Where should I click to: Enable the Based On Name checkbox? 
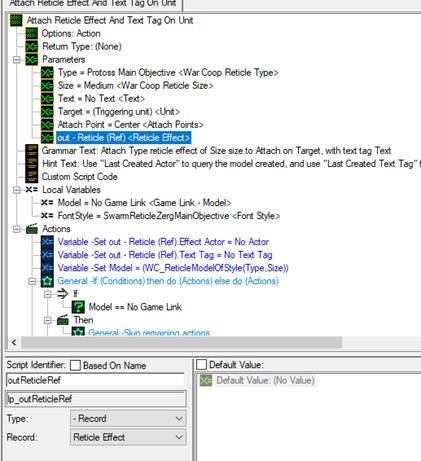point(75,365)
